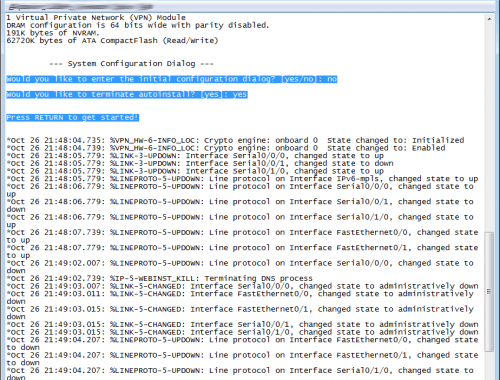Click the LINK-3-UPDOWN Serial0/0/0 log line
Image resolution: width=500 pixels, height=380 pixels.
pos(195,156)
